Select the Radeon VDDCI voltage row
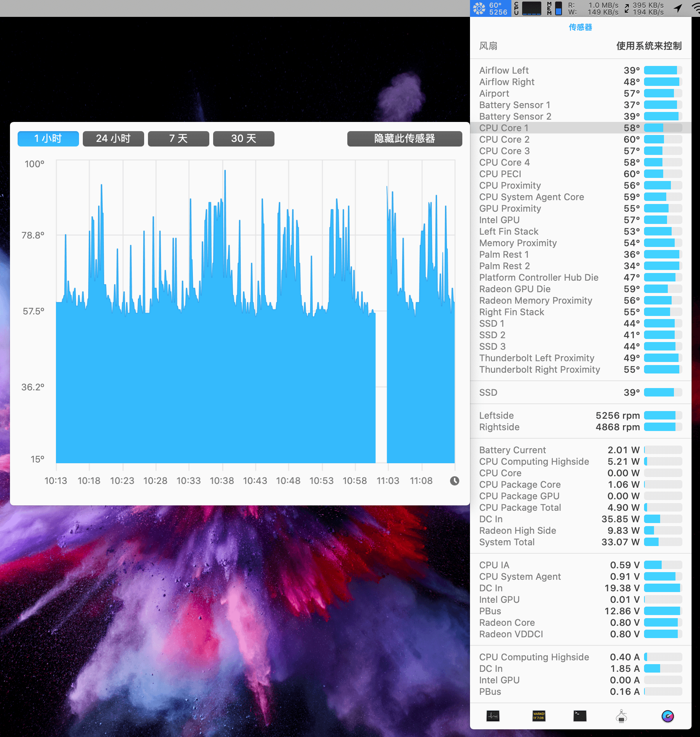700x737 pixels. 581,634
